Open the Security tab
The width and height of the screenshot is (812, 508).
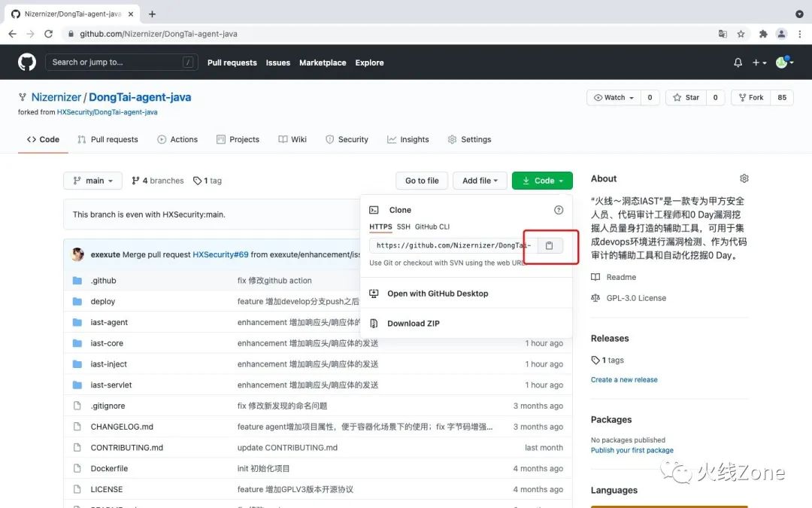point(347,139)
